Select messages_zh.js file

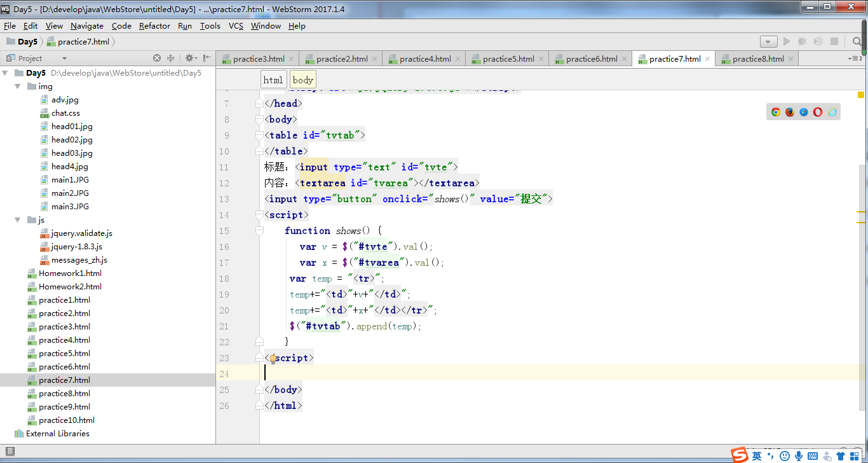79,260
